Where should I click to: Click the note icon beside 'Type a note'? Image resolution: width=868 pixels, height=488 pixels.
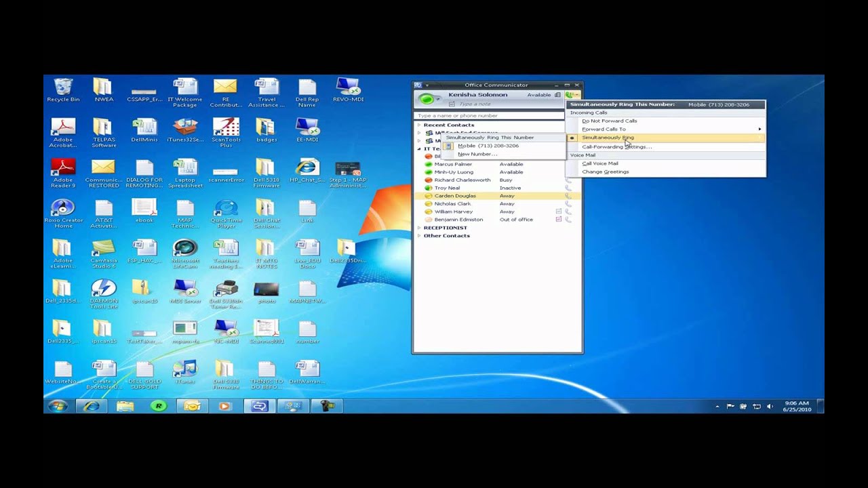tap(452, 104)
